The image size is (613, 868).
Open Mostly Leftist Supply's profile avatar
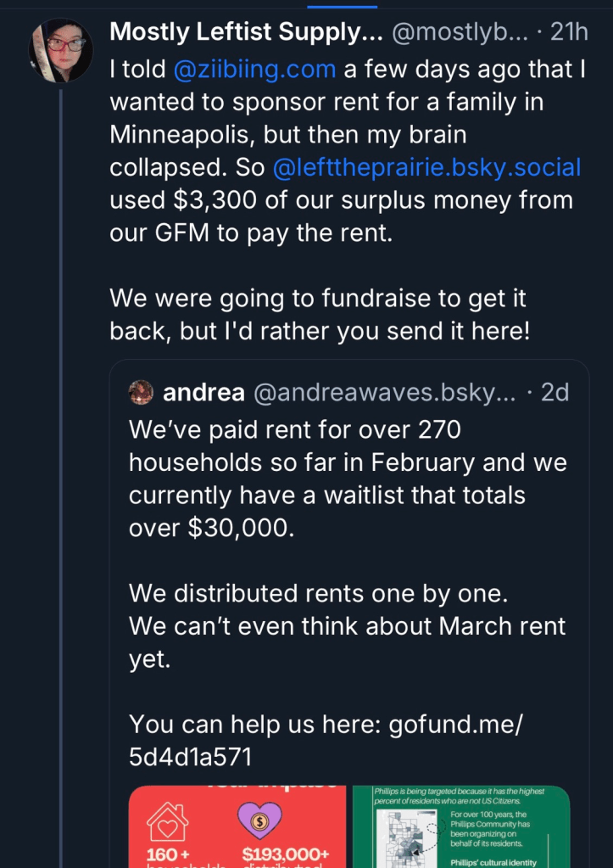tap(60, 49)
